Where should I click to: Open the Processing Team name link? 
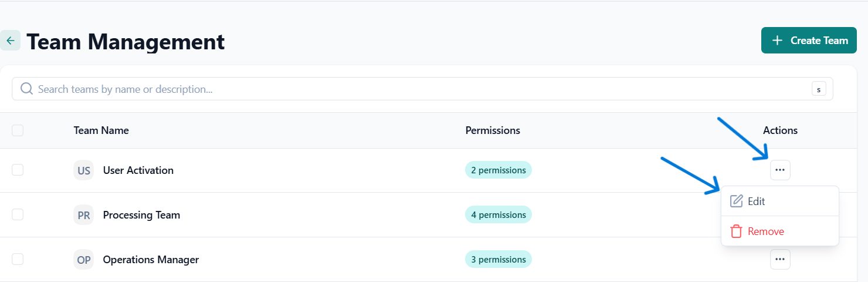[x=141, y=215]
